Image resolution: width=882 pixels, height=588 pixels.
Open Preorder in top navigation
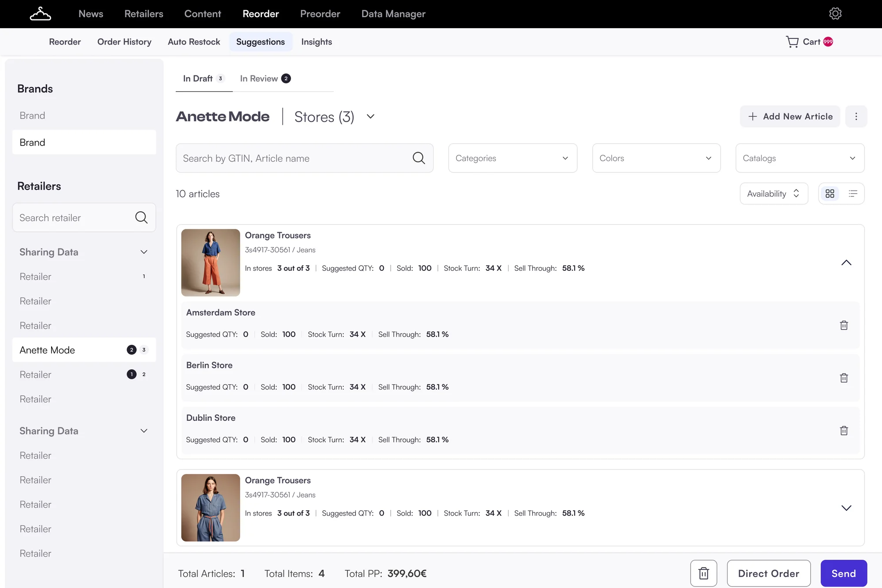coord(320,14)
